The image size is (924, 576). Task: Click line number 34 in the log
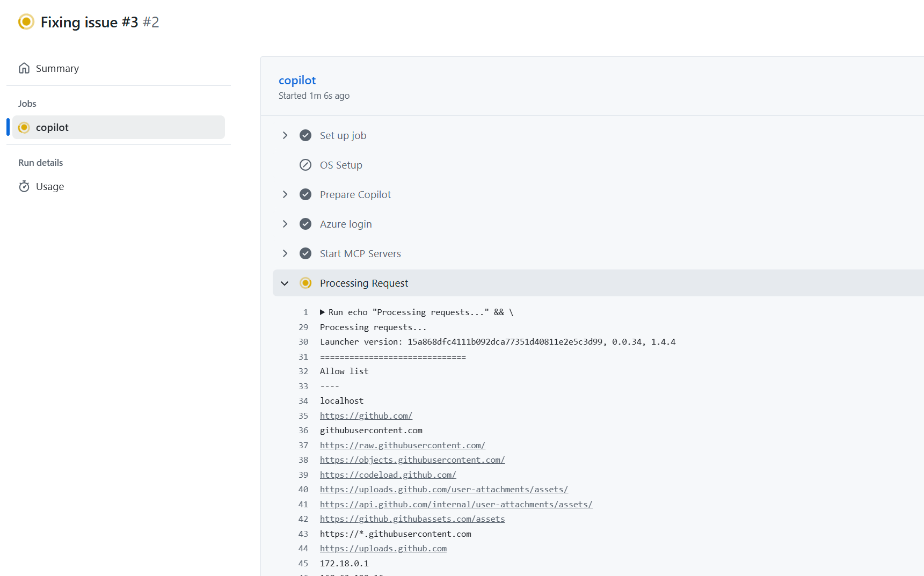tap(303, 400)
